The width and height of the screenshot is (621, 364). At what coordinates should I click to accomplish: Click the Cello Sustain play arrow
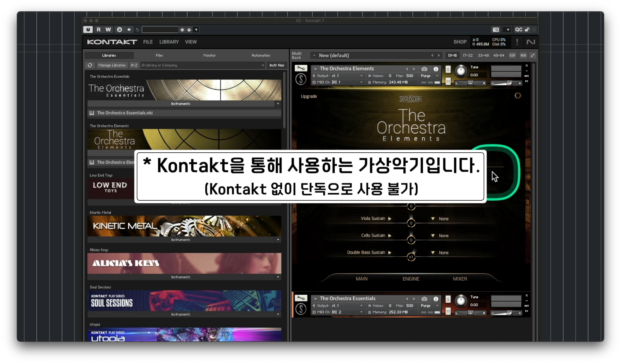click(x=390, y=236)
